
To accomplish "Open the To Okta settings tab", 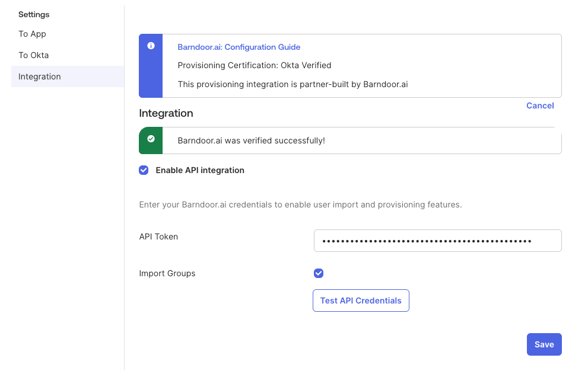I will pyautogui.click(x=34, y=56).
